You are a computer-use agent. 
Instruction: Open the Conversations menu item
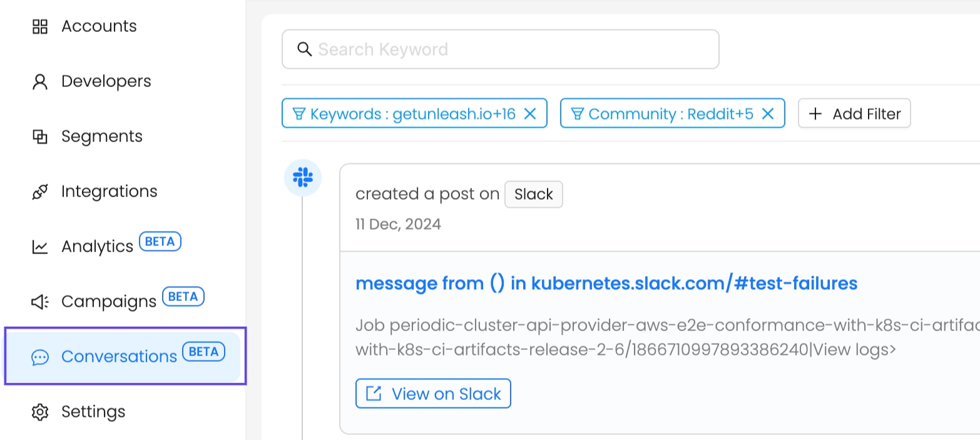(x=119, y=356)
